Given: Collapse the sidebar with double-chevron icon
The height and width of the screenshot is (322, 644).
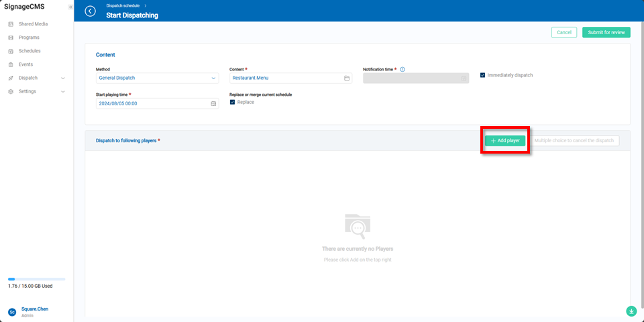Looking at the screenshot, I should click(x=70, y=7).
